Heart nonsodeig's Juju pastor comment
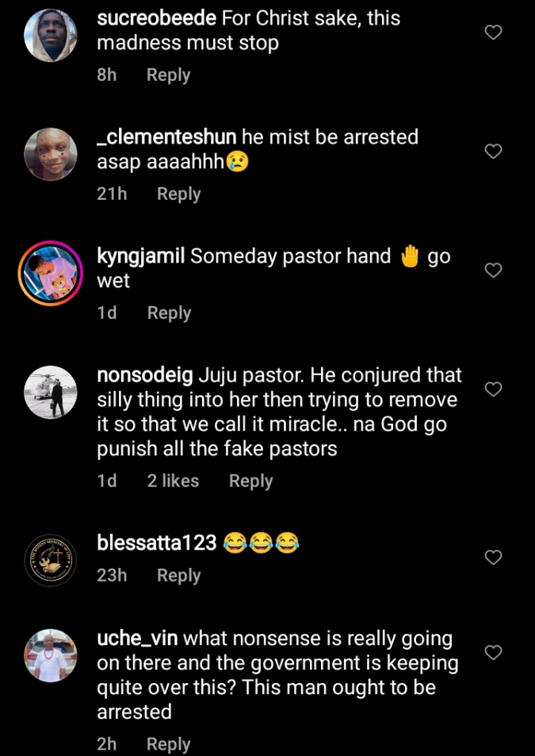Image resolution: width=535 pixels, height=756 pixels. point(493,390)
